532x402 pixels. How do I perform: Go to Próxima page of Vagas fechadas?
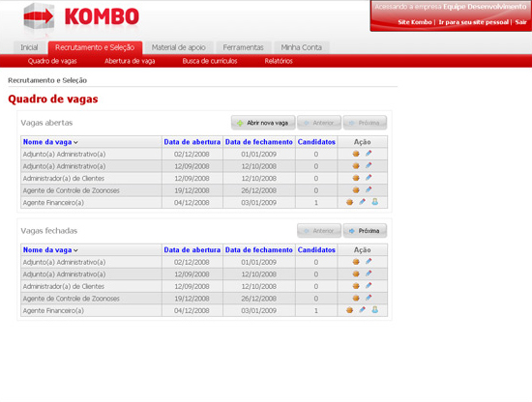coord(365,231)
